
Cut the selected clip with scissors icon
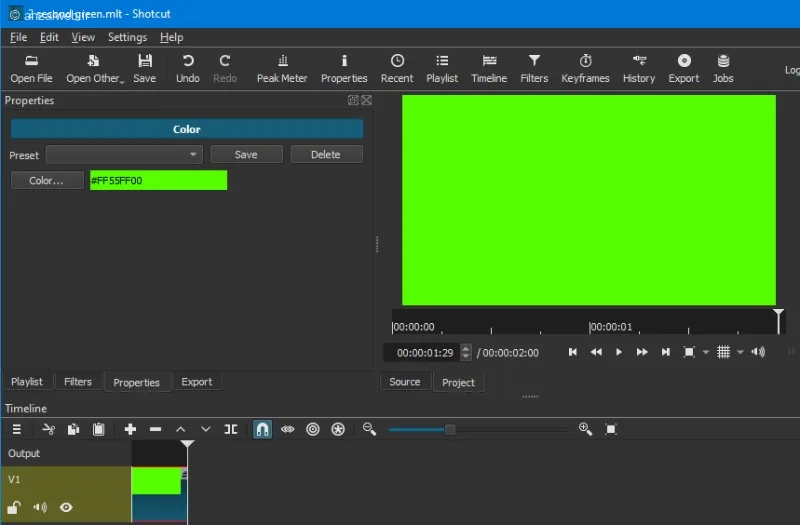[48, 430]
